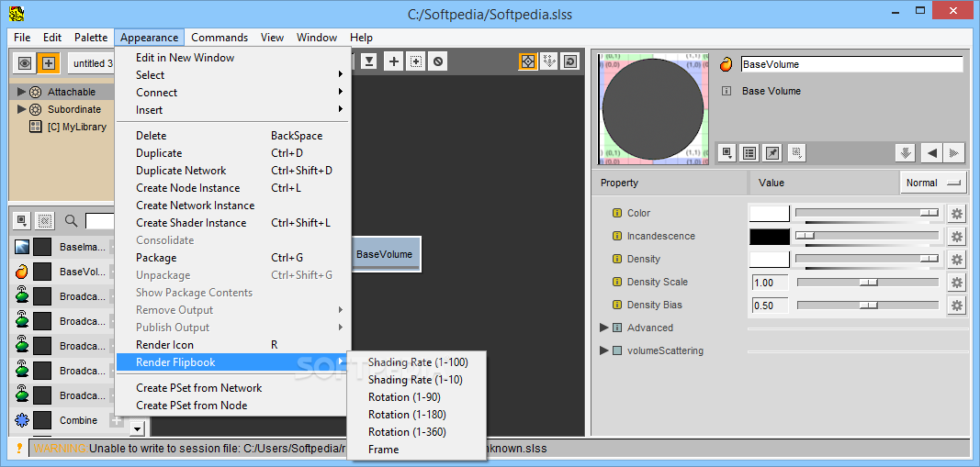Open the gear settings for the Color property
The width and height of the screenshot is (980, 467).
(x=956, y=214)
